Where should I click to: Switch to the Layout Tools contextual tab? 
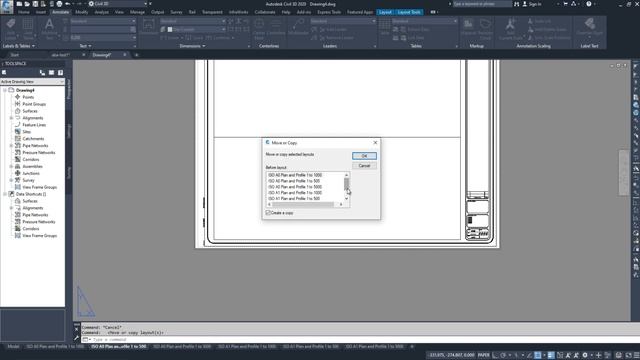(x=409, y=12)
